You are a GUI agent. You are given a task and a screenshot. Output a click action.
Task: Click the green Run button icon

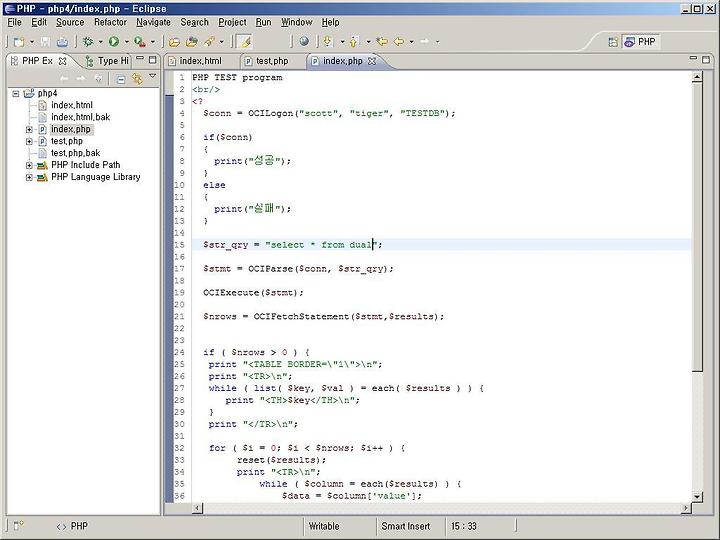pyautogui.click(x=113, y=42)
